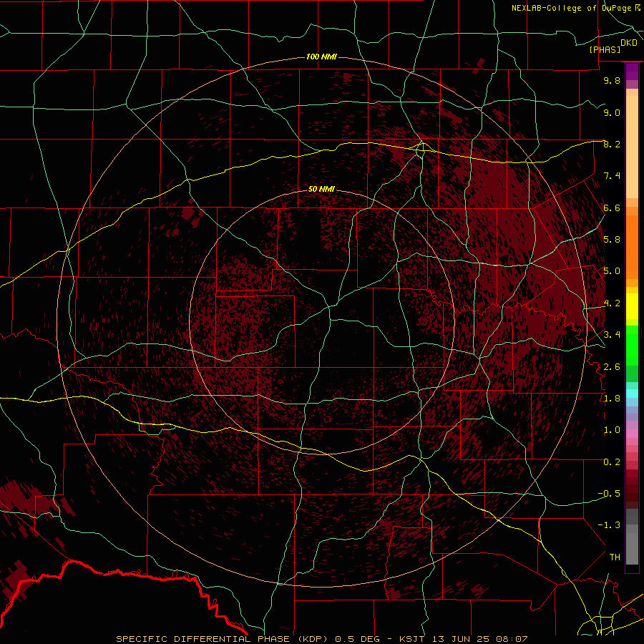
Task: Click the 3.4 value on color scale
Action: [612, 335]
